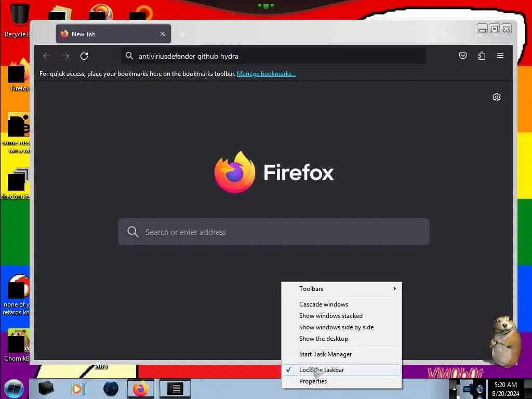Open the Firefox hamburger menu
Screen dimensions: 532x399
tap(500, 56)
